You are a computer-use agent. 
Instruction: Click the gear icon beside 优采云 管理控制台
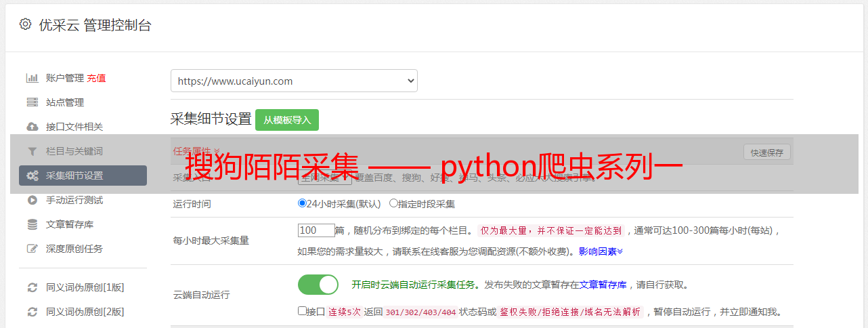pos(25,24)
